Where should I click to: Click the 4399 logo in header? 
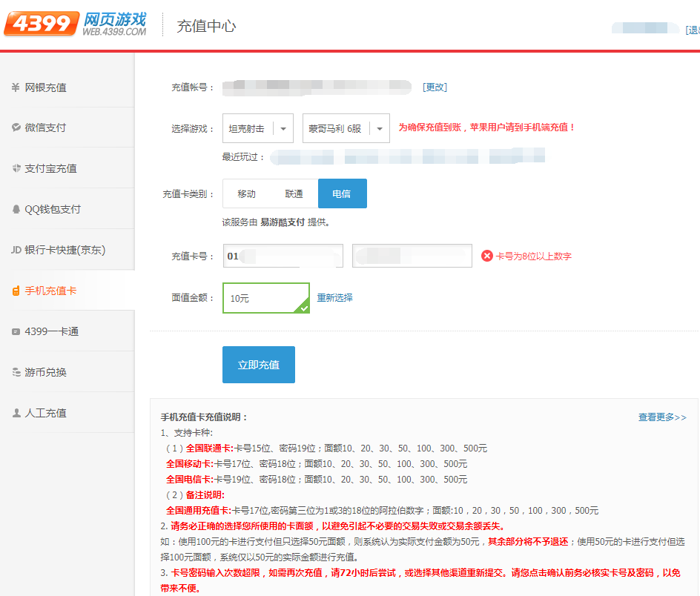click(x=41, y=24)
